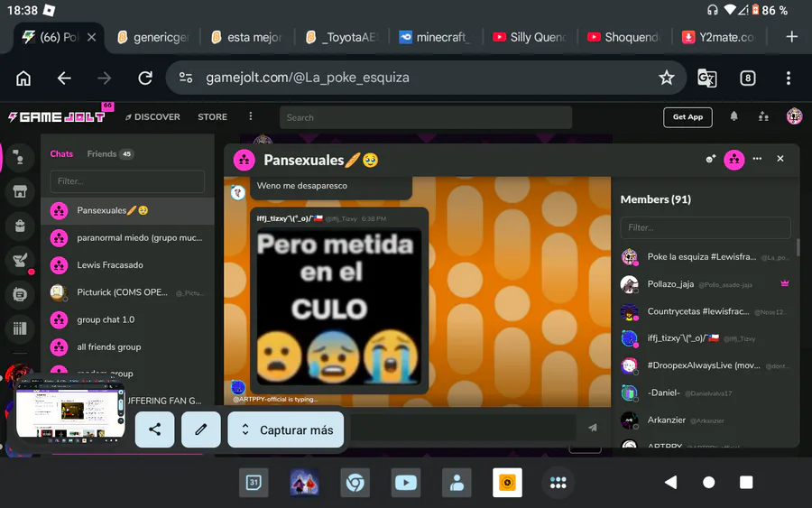Open group chat 1.0

click(127, 319)
